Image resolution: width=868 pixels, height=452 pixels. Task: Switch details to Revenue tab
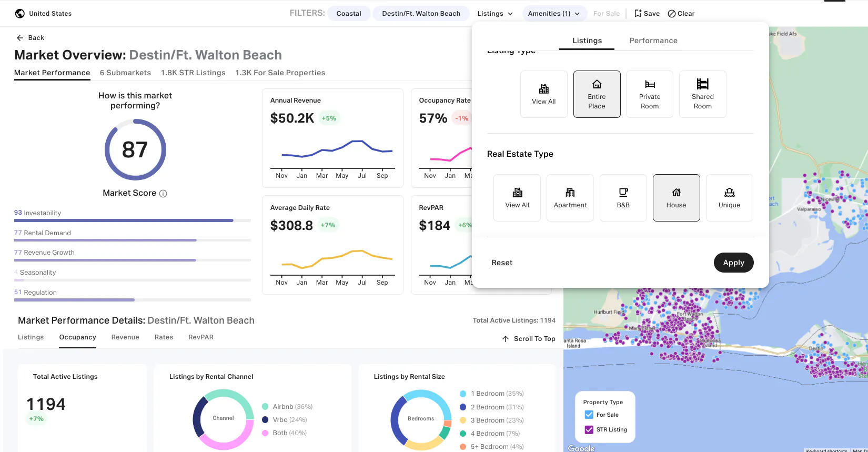(x=125, y=337)
